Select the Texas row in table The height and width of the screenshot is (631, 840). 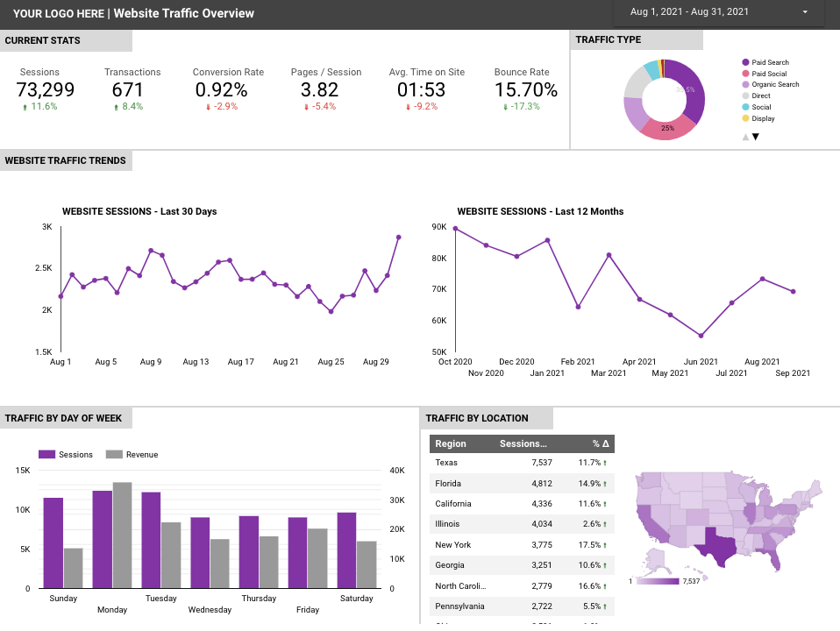[x=521, y=463]
